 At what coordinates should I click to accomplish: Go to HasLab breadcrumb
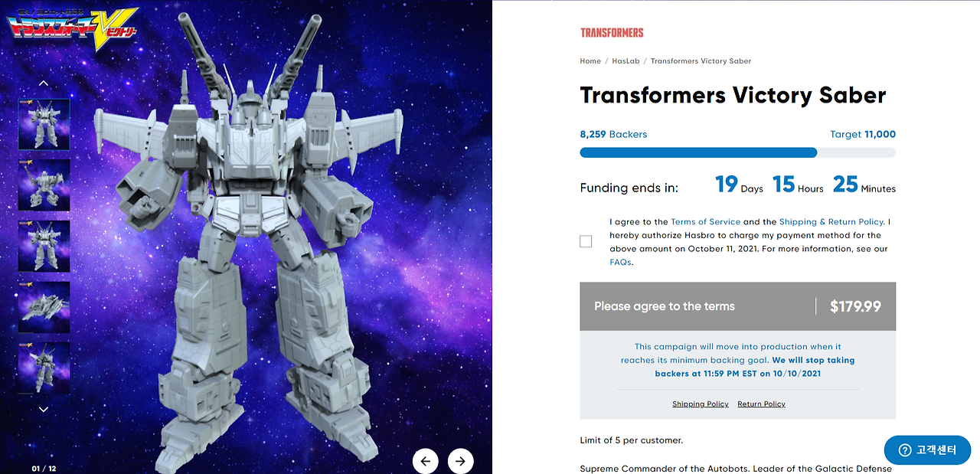pyautogui.click(x=626, y=61)
